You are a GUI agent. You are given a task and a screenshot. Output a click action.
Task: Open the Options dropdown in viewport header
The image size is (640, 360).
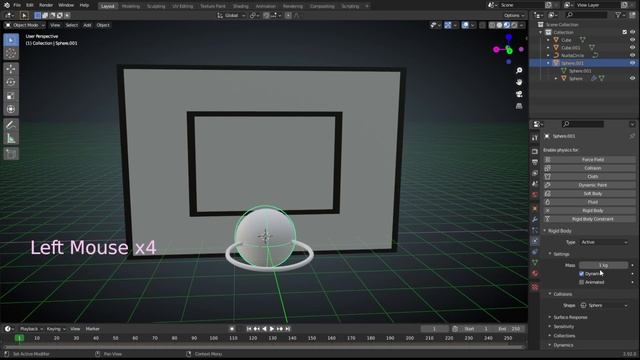[x=513, y=16]
